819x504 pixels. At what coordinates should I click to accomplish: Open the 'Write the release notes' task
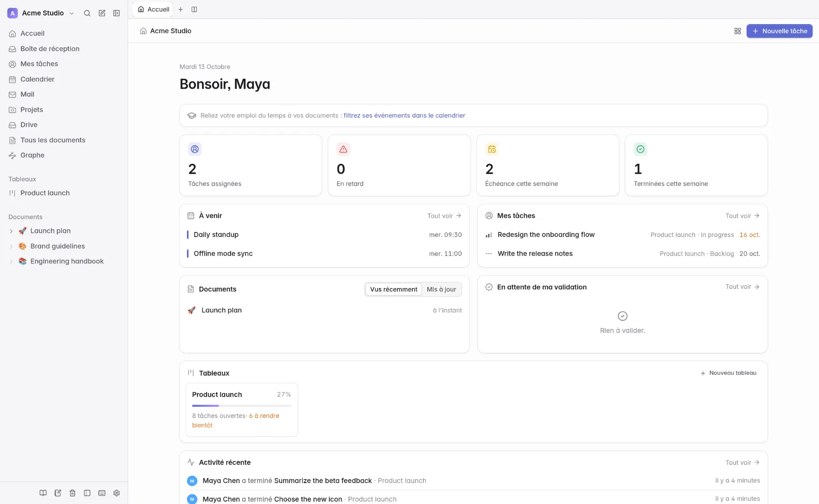click(x=622, y=254)
